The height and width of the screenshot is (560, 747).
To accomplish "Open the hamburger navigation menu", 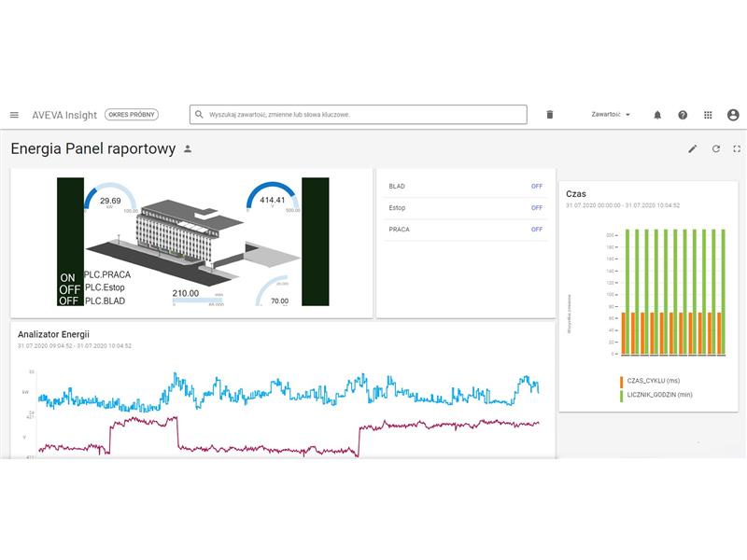I will pos(14,115).
